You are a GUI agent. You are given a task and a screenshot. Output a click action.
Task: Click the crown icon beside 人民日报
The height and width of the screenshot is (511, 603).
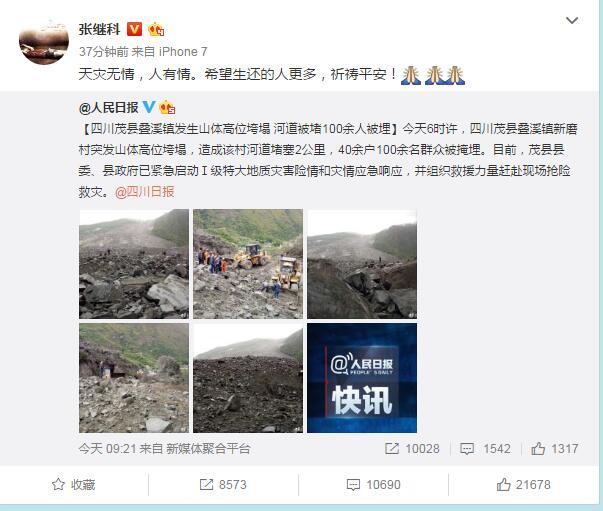[x=168, y=107]
